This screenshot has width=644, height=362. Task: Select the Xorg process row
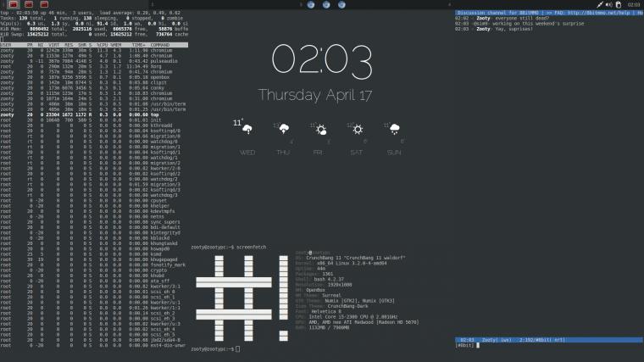point(94,66)
